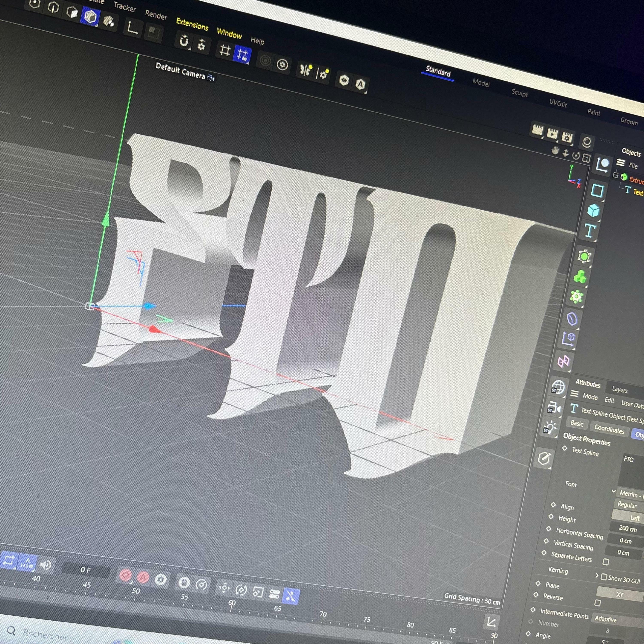Click the current frame 0 F field
Image resolution: width=644 pixels, height=644 pixels.
[86, 570]
